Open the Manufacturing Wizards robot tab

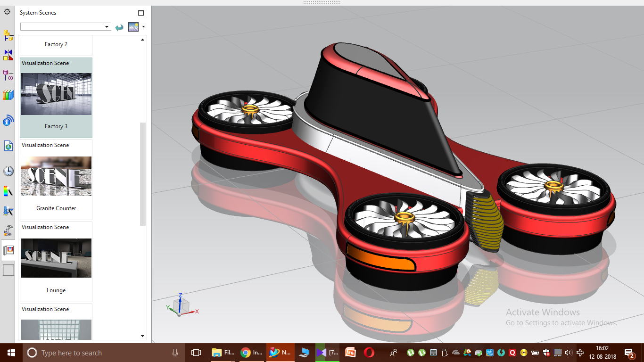point(8,230)
